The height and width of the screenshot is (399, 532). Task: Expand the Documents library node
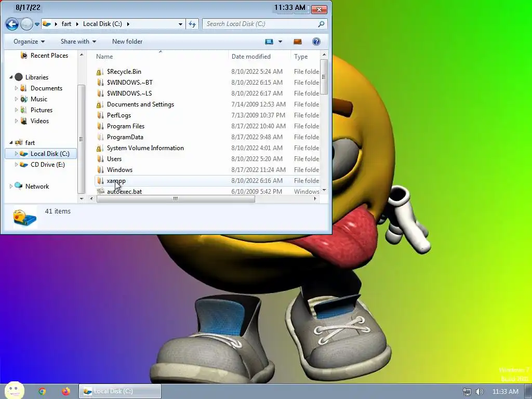pyautogui.click(x=16, y=88)
